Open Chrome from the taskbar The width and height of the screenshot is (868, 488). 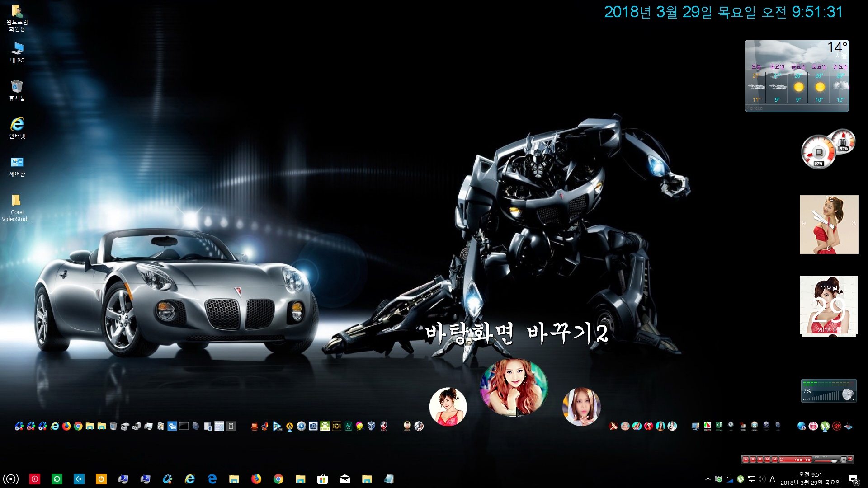tap(278, 479)
